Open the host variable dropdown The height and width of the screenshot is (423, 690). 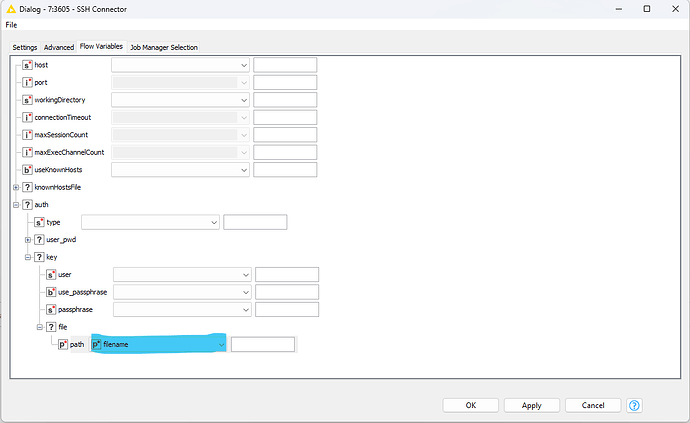point(244,65)
